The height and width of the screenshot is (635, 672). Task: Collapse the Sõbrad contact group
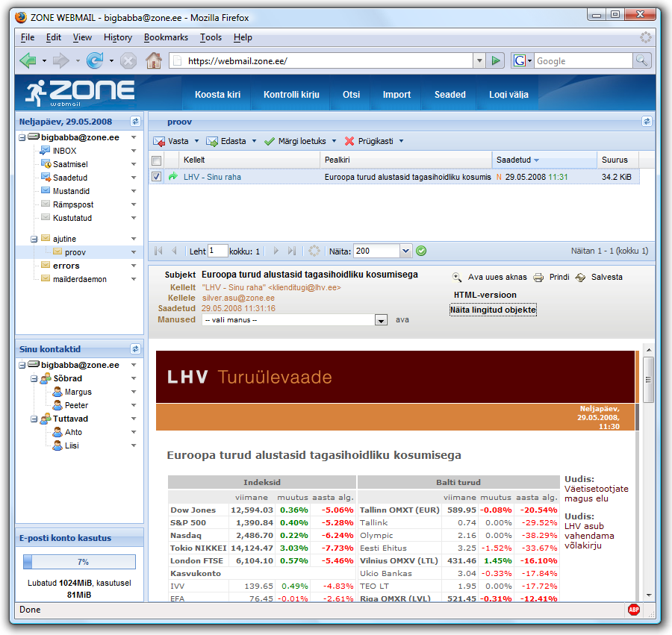[x=34, y=378]
